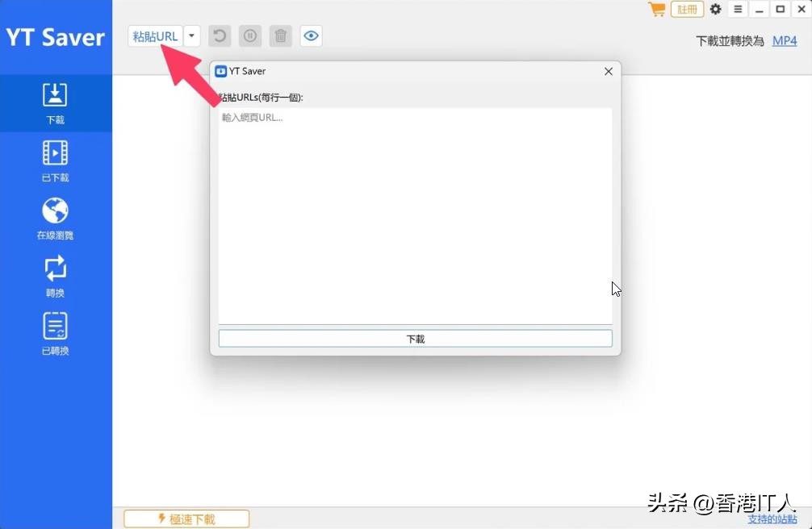Open the settings gear icon
Image resolution: width=812 pixels, height=529 pixels.
(x=715, y=10)
